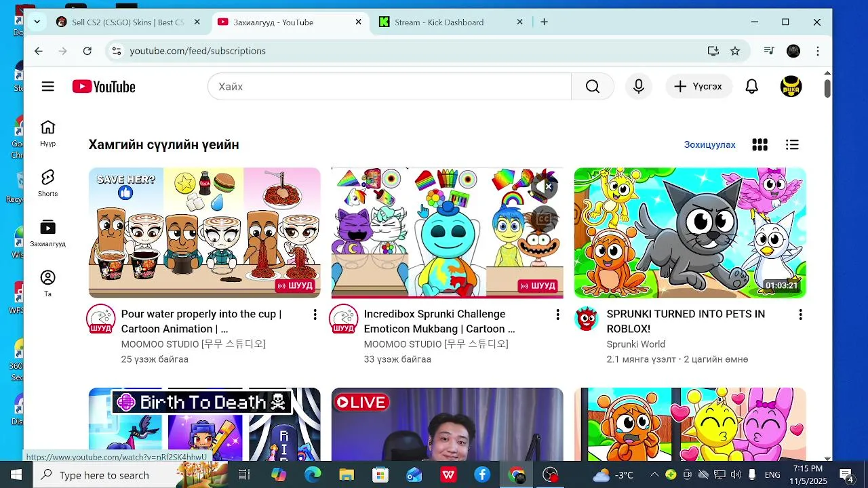Open Sprunki World channel name link
Image resolution: width=868 pixels, height=488 pixels.
[635, 344]
